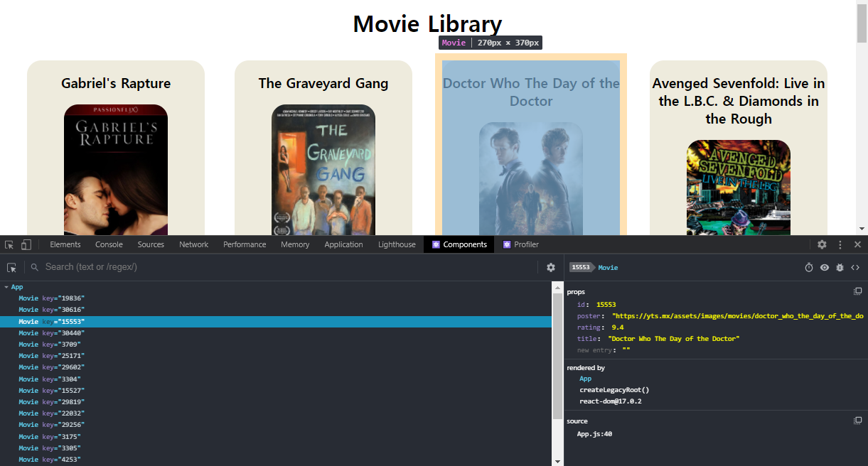Toggle the device toolbar icon
Screen dimensions: 868x466
[26, 244]
